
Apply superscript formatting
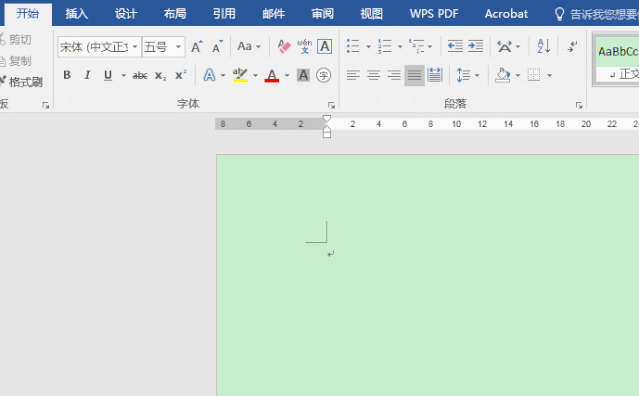pos(180,75)
